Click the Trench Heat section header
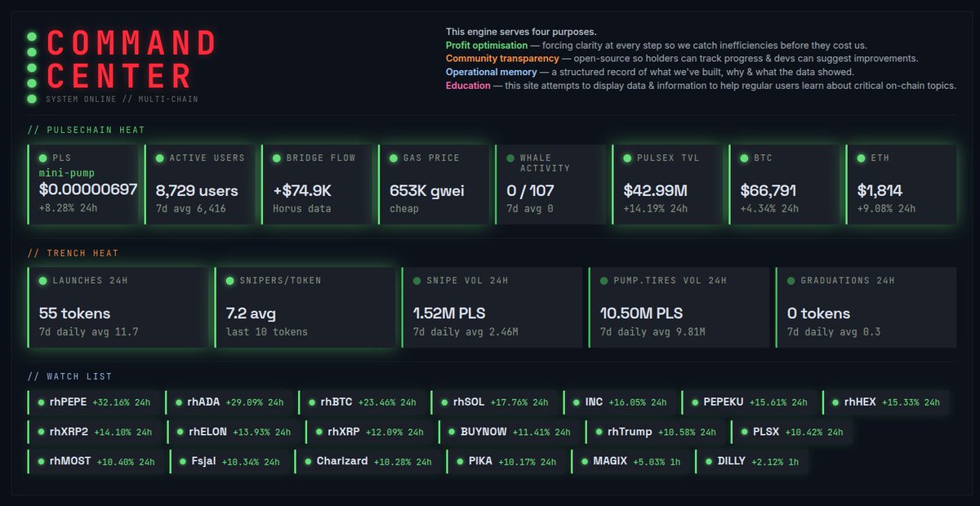The image size is (980, 506). [x=73, y=253]
